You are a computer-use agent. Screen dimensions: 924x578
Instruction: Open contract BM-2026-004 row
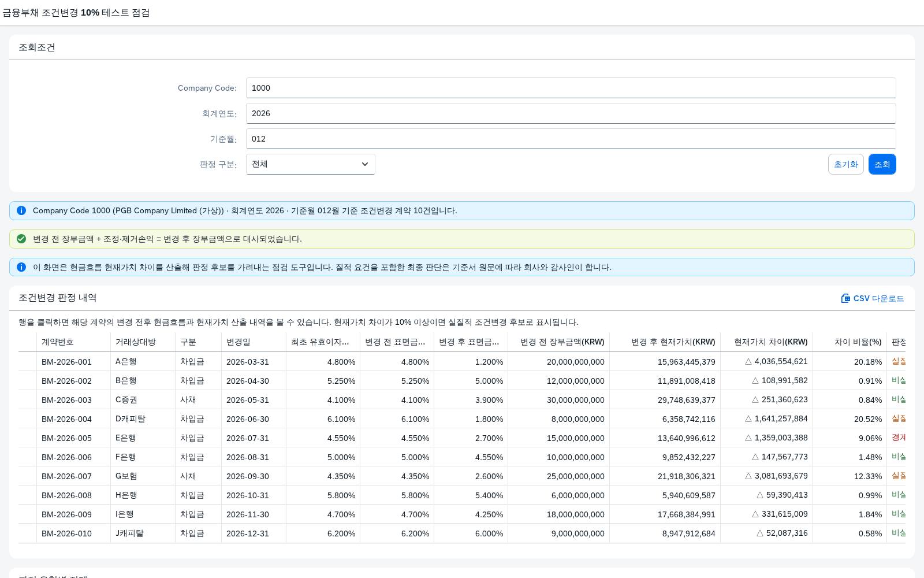[x=462, y=419]
